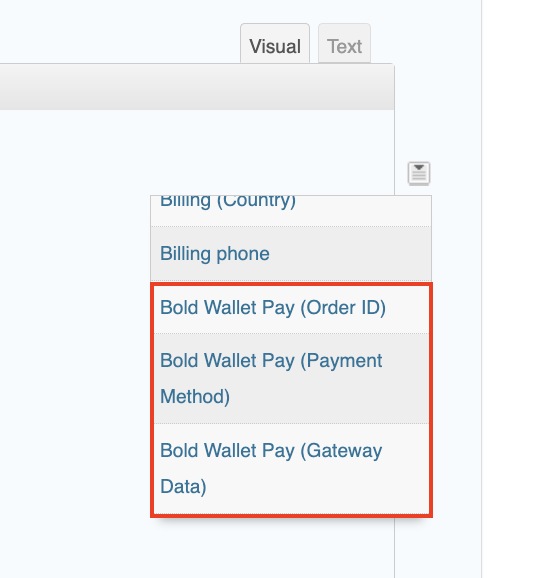Viewport: 542px width, 578px height.
Task: Select the Billing (Country) list entry
Action: 291,210
